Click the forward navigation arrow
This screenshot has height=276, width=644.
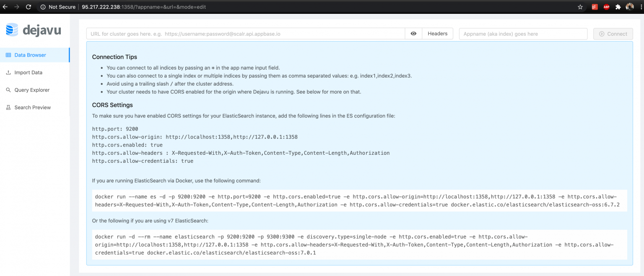(x=17, y=7)
